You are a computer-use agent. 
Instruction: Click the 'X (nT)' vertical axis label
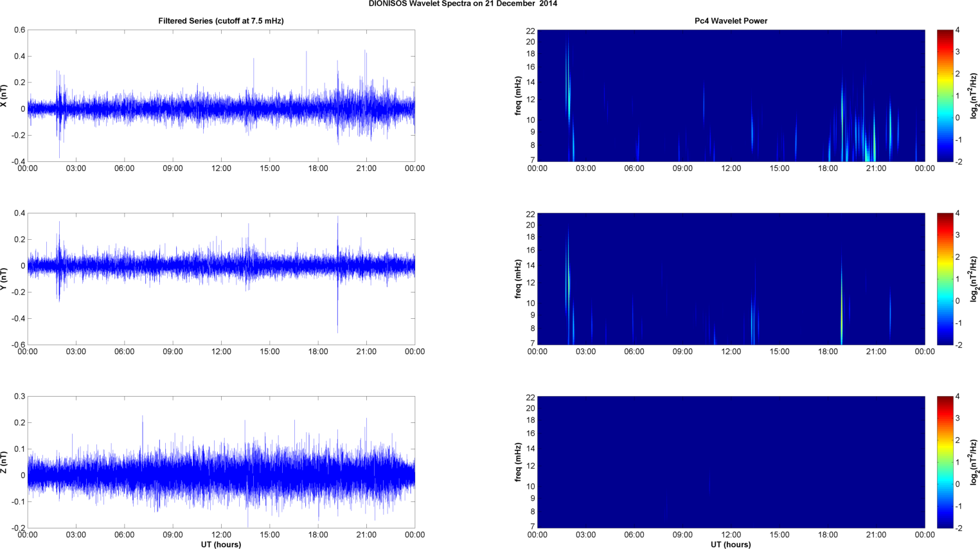pyautogui.click(x=4, y=96)
